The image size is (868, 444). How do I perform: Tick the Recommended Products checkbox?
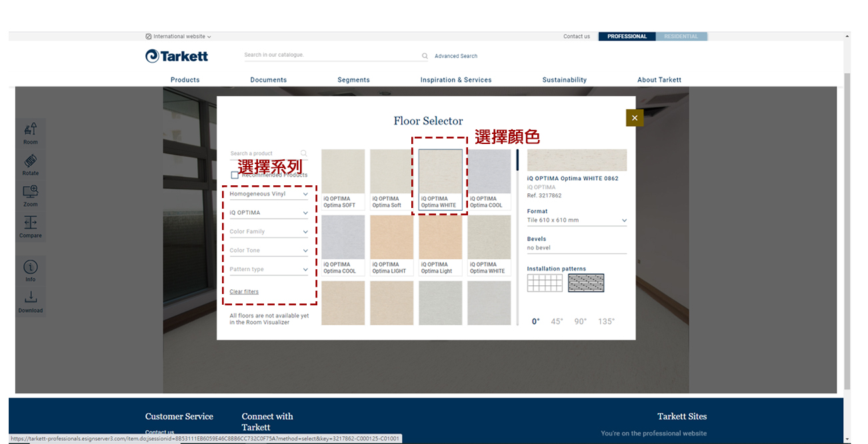235,175
